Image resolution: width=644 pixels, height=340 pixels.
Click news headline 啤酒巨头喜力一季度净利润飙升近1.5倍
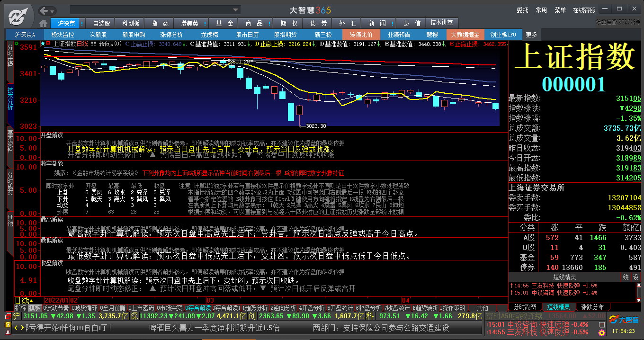(x=214, y=328)
